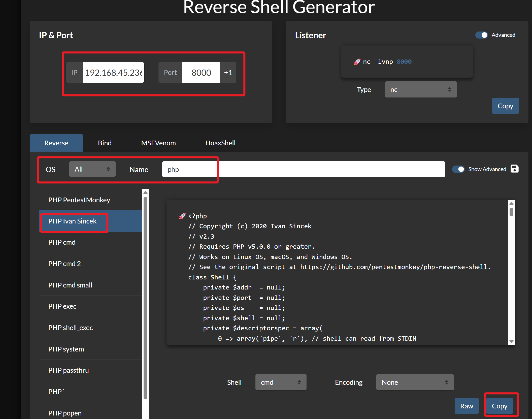Click the rocket icon next to the <?php code
This screenshot has width=532, height=419.
coord(182,216)
